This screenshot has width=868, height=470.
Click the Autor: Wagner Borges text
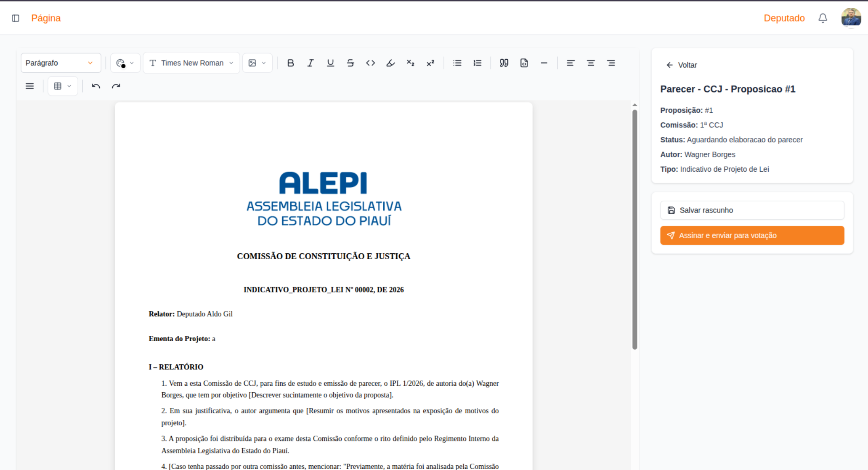tap(698, 154)
